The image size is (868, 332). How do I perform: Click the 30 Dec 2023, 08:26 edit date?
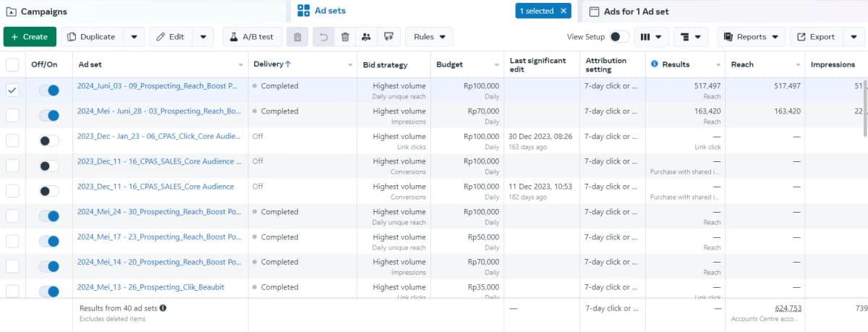[x=540, y=136]
